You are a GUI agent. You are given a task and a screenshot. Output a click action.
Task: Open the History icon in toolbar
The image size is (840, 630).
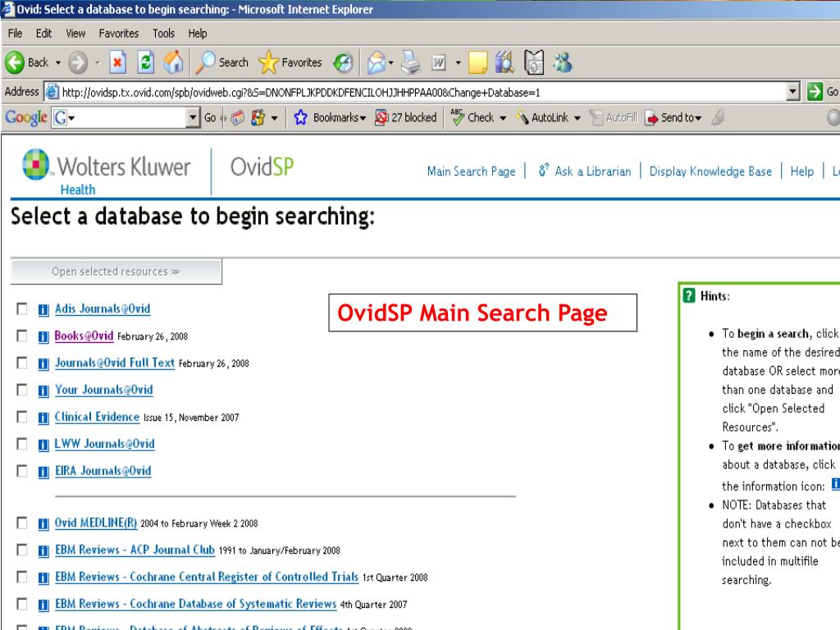tap(343, 62)
